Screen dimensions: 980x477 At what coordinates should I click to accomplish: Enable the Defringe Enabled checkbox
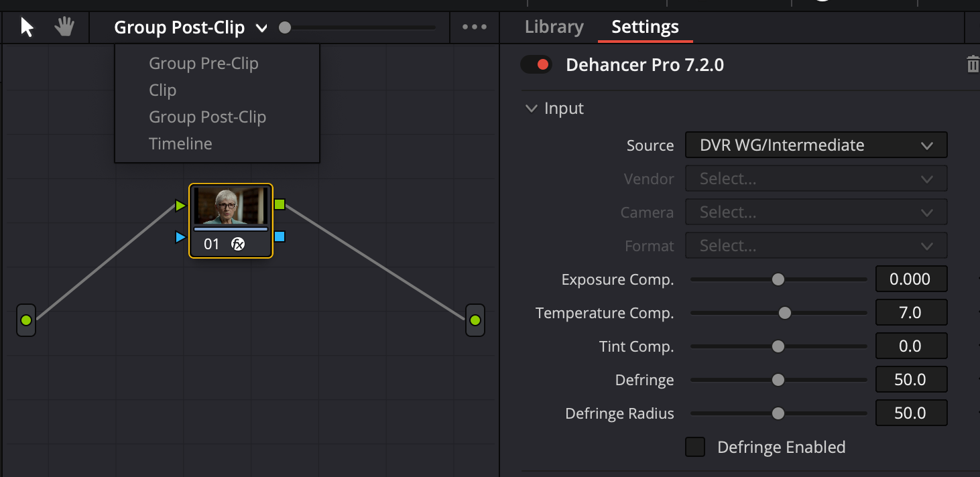(695, 447)
